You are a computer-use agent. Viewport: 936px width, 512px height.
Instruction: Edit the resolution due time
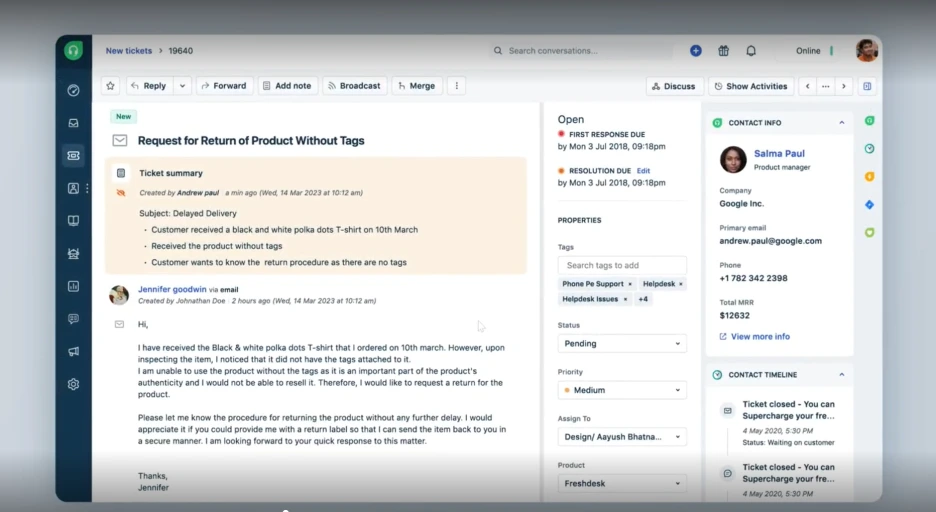tap(644, 171)
